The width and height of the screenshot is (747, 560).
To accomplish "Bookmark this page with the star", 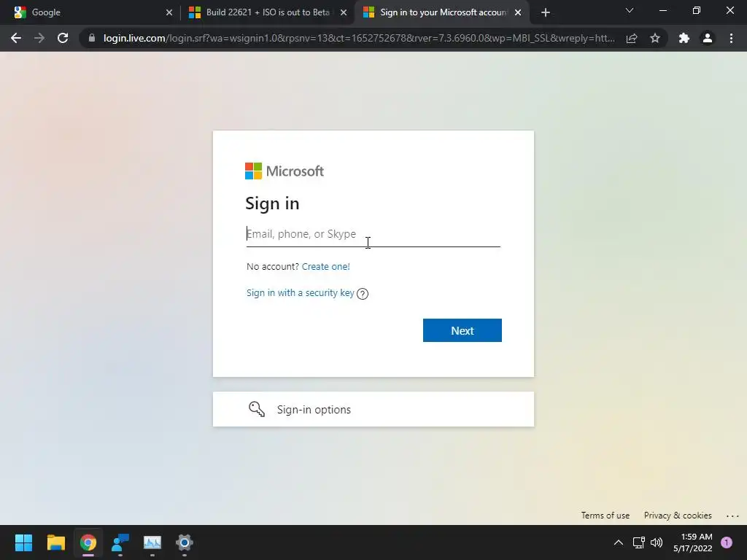I will [x=655, y=38].
